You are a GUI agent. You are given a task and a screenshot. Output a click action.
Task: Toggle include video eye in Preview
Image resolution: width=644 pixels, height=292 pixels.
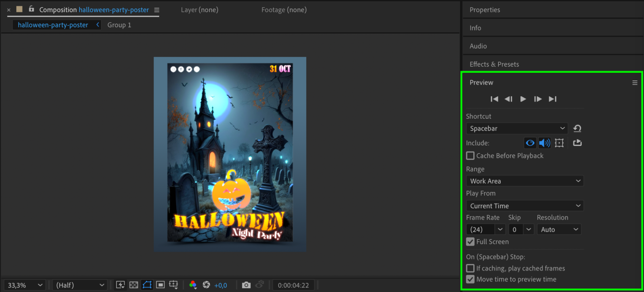point(530,143)
